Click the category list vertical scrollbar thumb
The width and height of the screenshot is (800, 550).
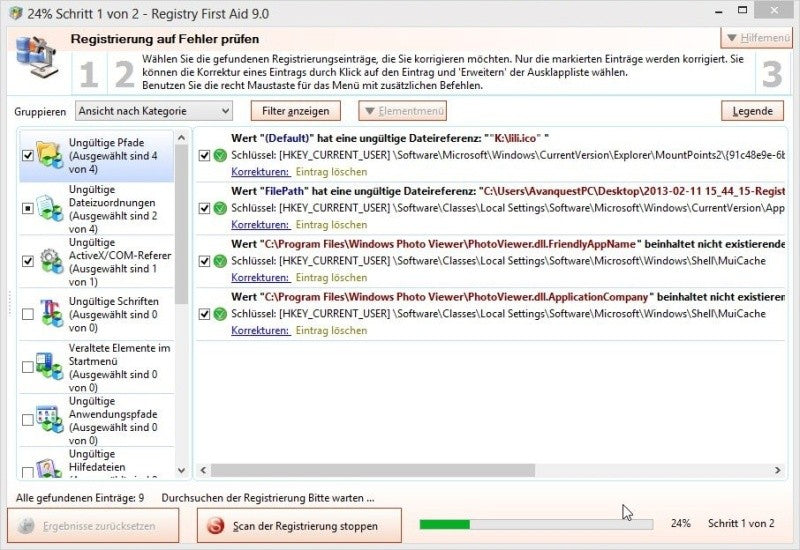point(181,224)
